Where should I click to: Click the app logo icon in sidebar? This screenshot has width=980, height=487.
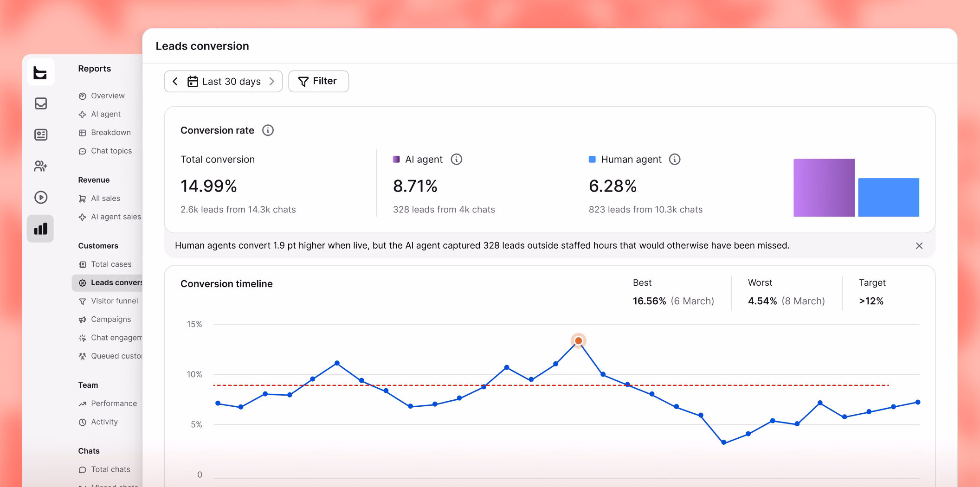pyautogui.click(x=40, y=72)
